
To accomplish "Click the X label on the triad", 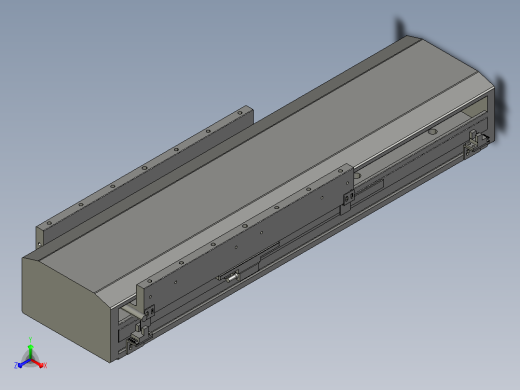I will pos(45,365).
